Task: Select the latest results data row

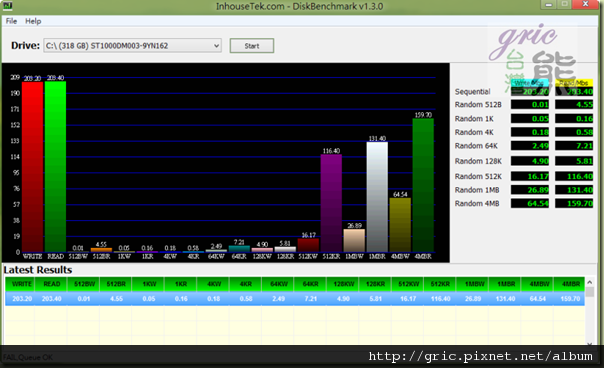Action: (x=295, y=299)
